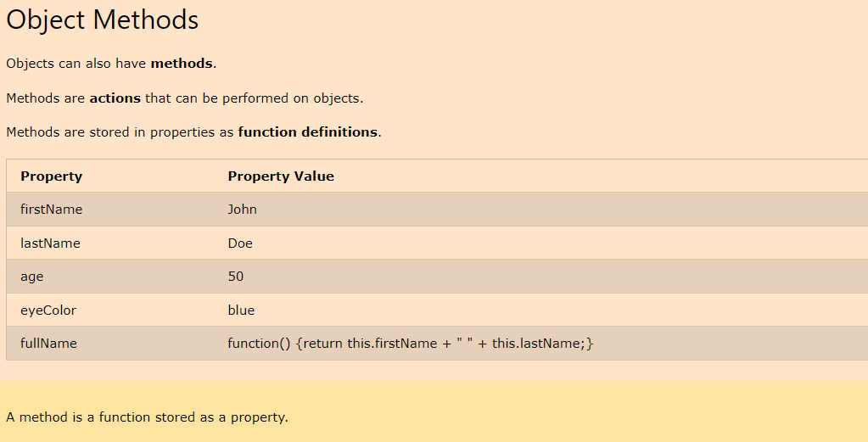Click the Property Value column header
The width and height of the screenshot is (868, 442).
pos(281,176)
